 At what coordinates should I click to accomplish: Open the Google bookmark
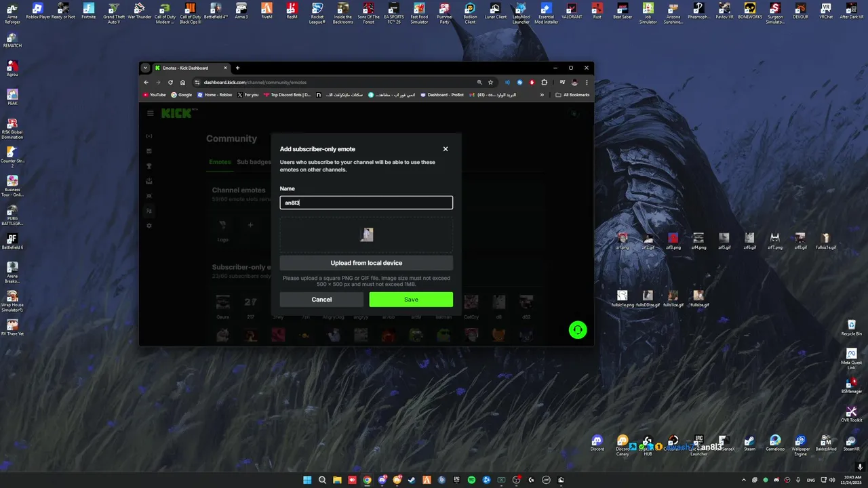[x=182, y=95]
